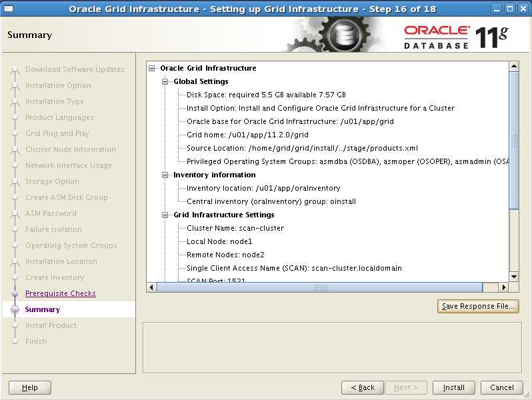Viewport: 532px width, 400px height.
Task: Click the horizontal scrollbar left arrow
Action: (x=151, y=287)
